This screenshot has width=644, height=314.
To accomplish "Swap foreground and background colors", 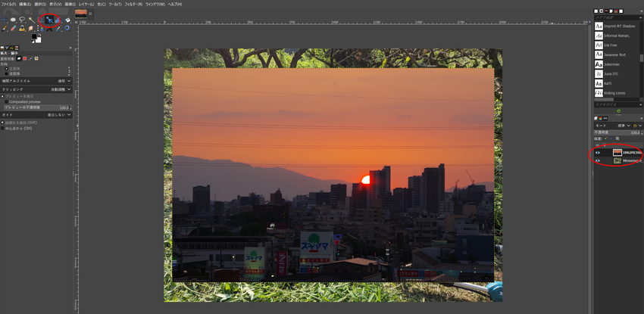I will 40,35.
